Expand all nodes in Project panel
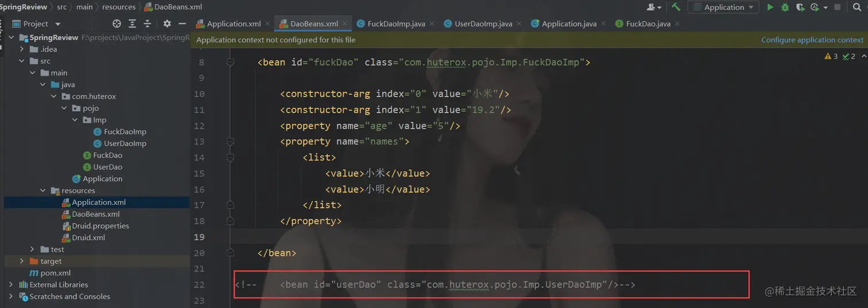The width and height of the screenshot is (868, 308). (132, 24)
